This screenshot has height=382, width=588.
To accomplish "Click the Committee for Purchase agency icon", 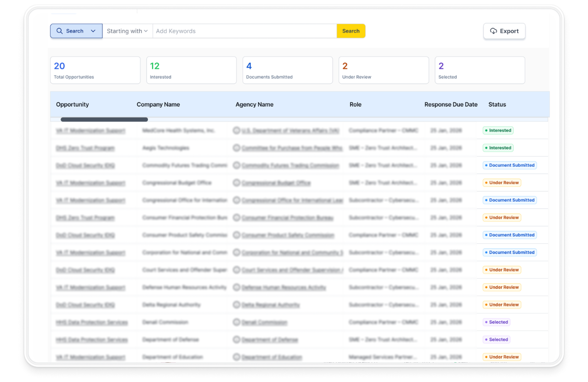I will 237,148.
